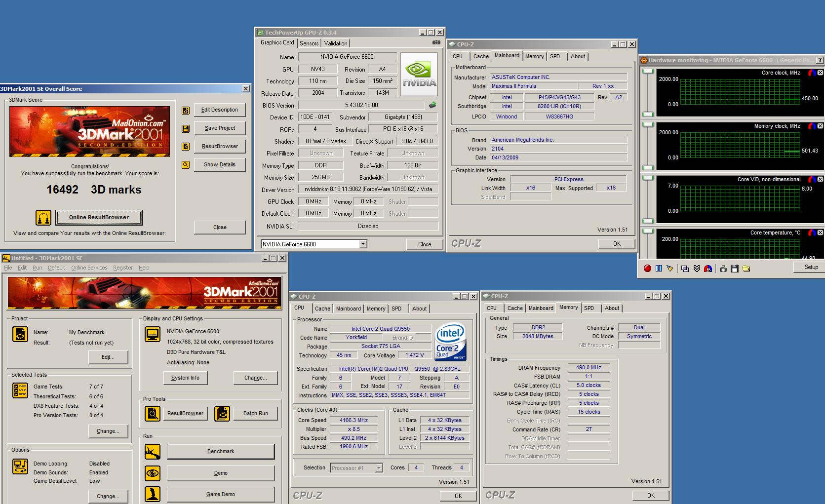Click the magnifier icon beside Show Details

pyautogui.click(x=186, y=165)
